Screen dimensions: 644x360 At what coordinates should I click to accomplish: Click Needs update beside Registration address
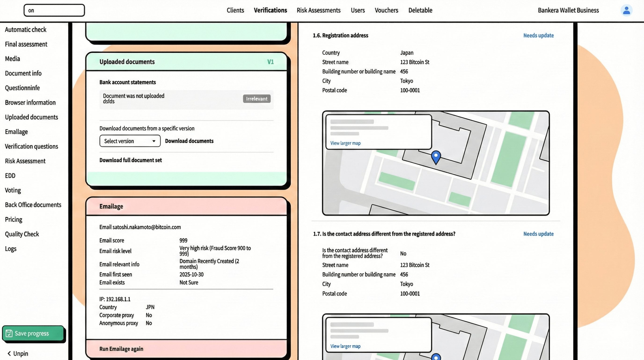pos(539,35)
